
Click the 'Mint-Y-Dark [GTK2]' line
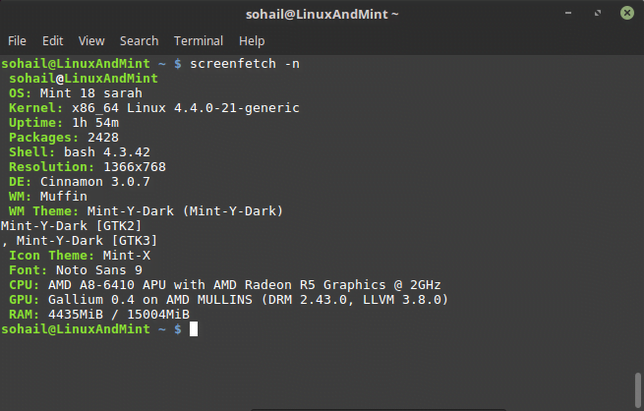[x=71, y=226]
